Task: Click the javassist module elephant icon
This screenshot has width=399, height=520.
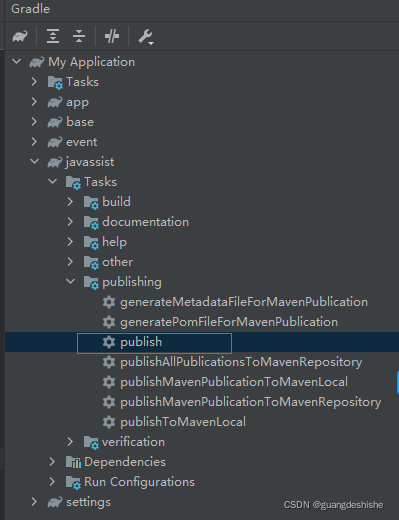Action: [55, 162]
